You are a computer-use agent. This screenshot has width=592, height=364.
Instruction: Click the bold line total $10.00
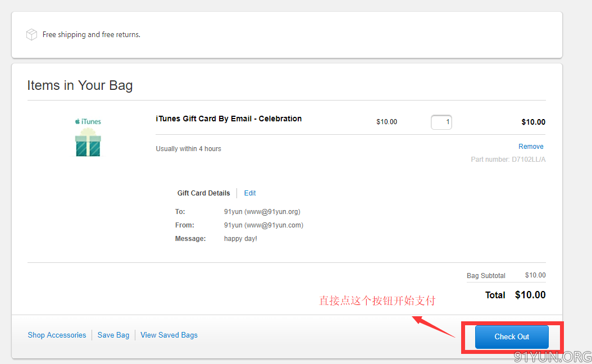tap(534, 122)
